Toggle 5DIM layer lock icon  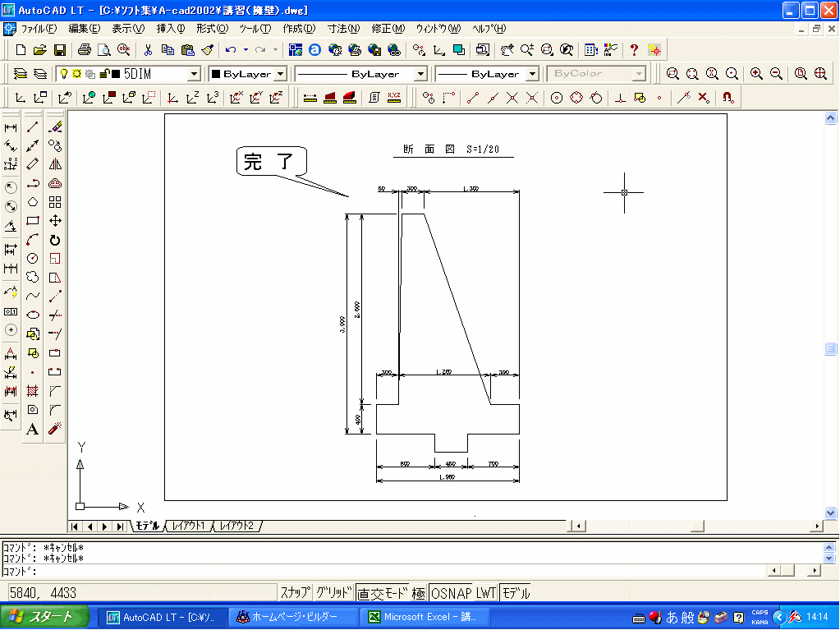[104, 73]
